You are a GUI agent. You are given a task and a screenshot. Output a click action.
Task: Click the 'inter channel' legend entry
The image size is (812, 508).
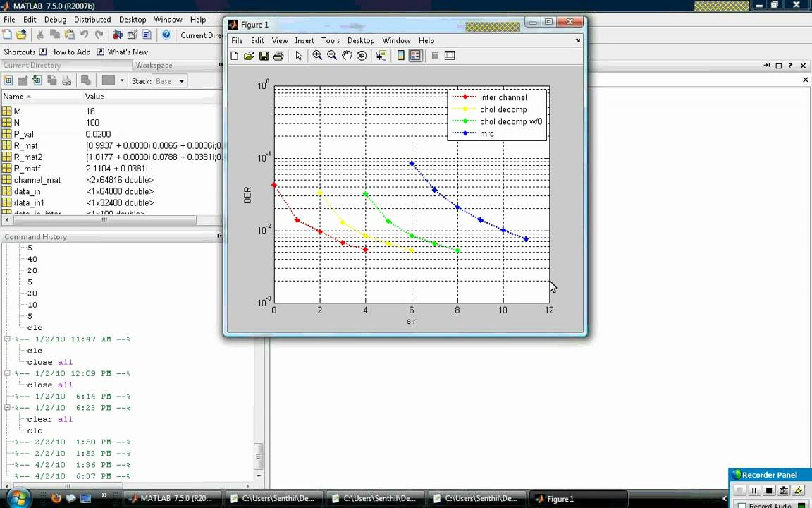(x=503, y=97)
